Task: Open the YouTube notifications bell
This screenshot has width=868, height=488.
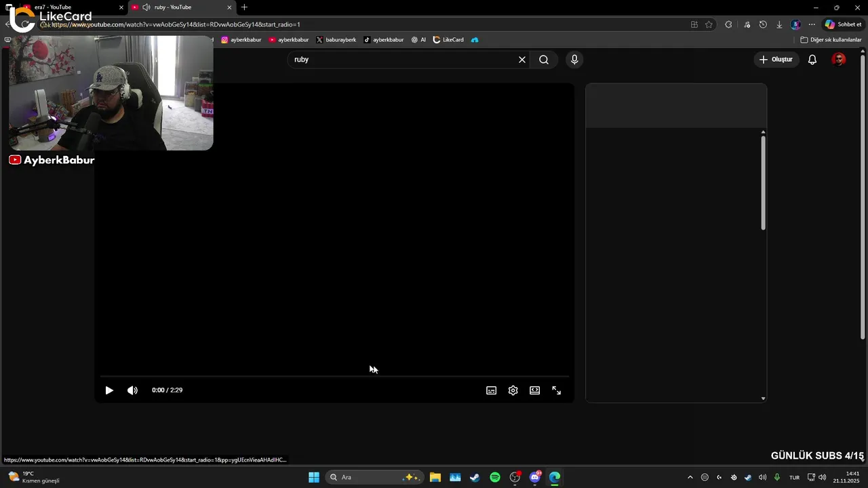Action: coord(812,60)
